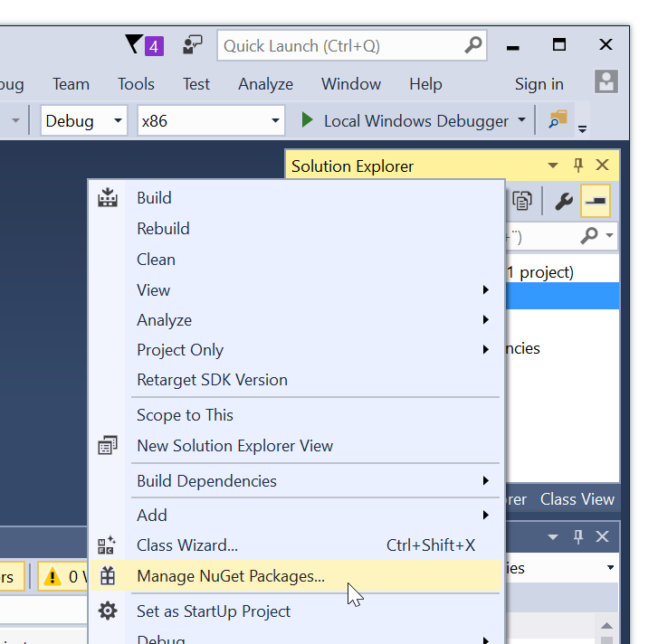The width and height of the screenshot is (658, 644).
Task: Toggle Solution Explorer auto-hide pin
Action: pos(578,166)
